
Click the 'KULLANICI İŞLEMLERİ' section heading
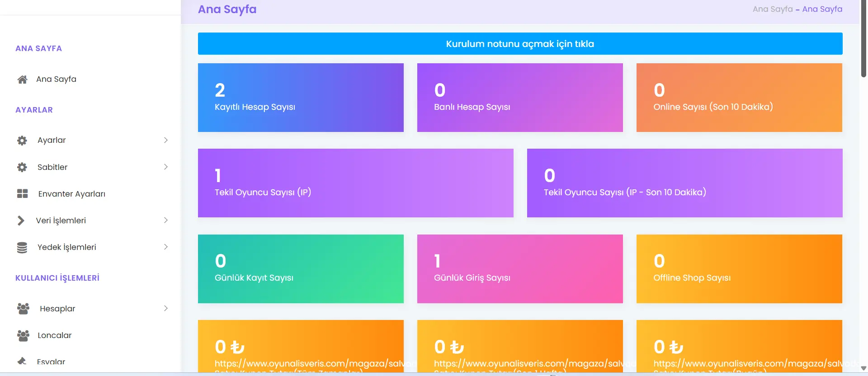57,278
